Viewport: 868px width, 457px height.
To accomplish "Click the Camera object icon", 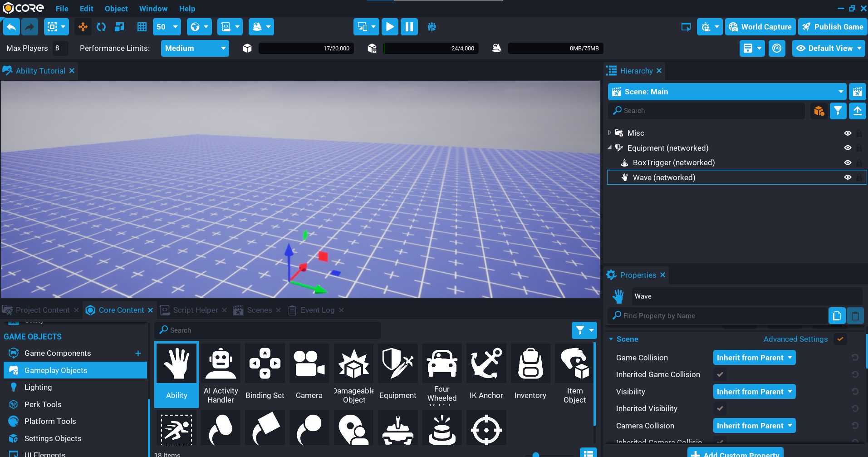I will [x=309, y=372].
